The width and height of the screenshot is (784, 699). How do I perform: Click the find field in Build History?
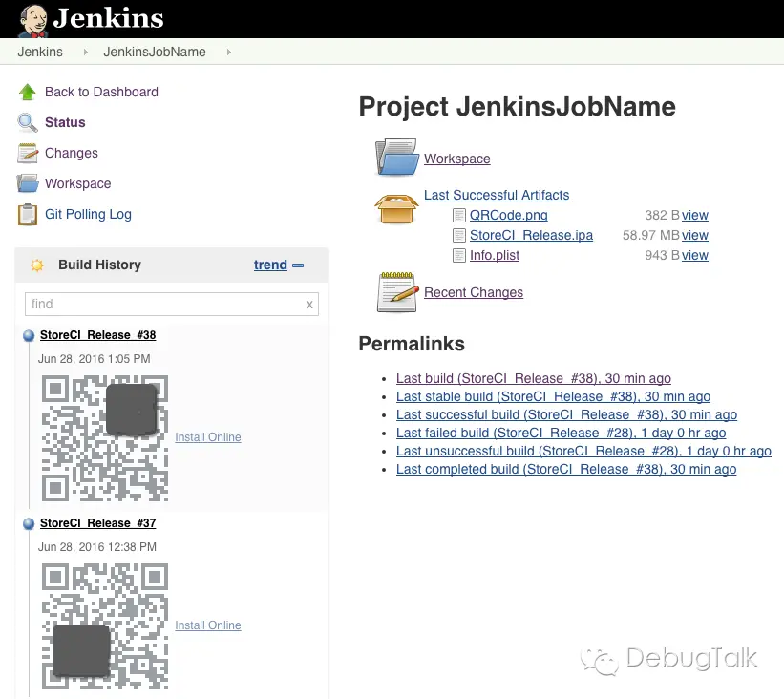[167, 303]
